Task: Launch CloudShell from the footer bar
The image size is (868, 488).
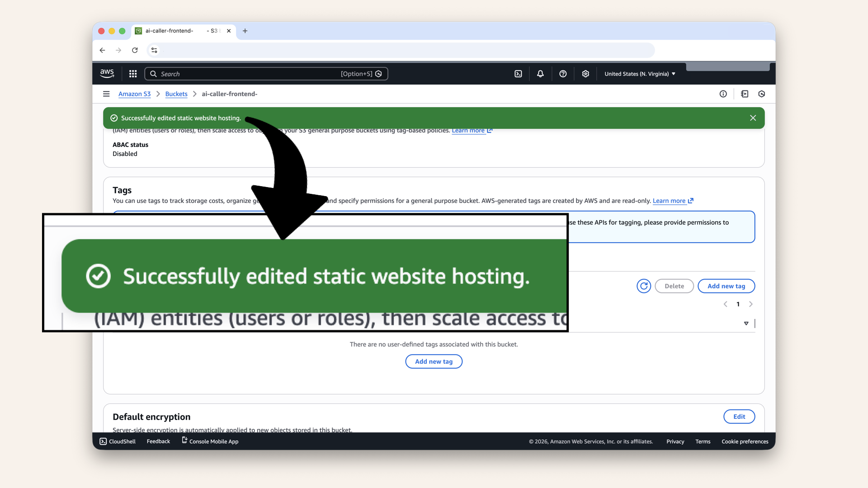Action: (x=117, y=441)
